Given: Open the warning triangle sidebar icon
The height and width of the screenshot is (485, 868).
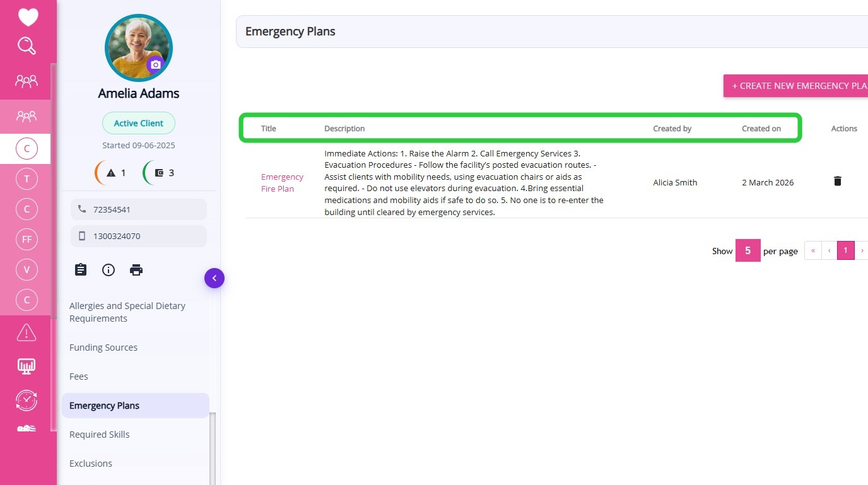Looking at the screenshot, I should pos(26,332).
